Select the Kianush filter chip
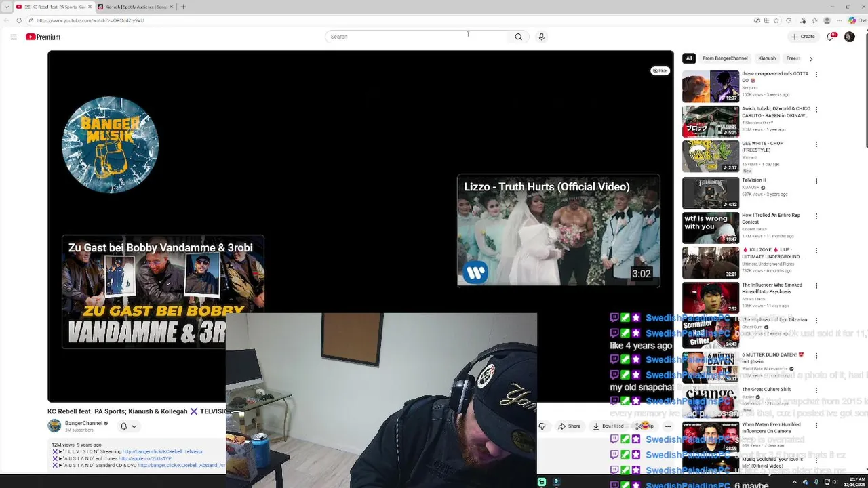 (767, 58)
